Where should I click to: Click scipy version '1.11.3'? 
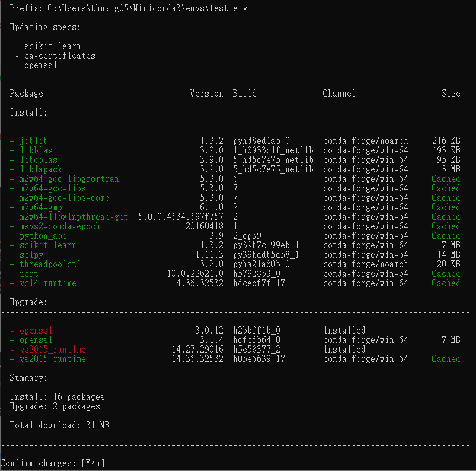tap(209, 255)
